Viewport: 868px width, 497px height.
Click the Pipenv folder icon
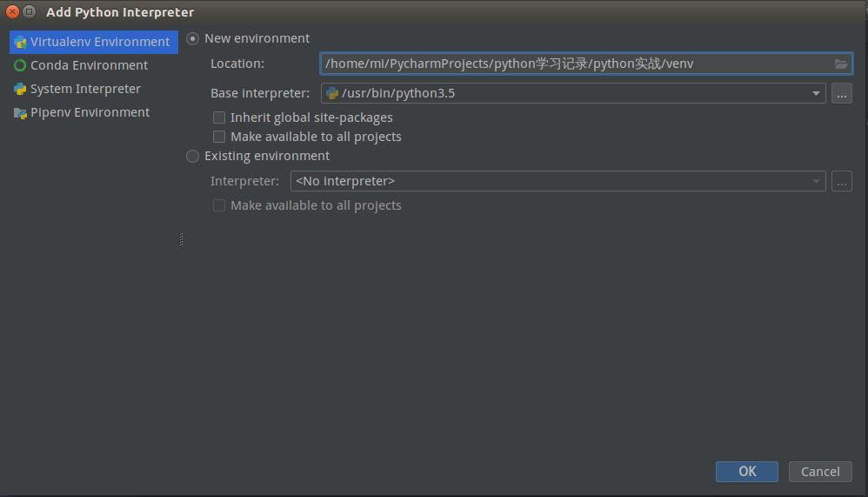tap(20, 113)
